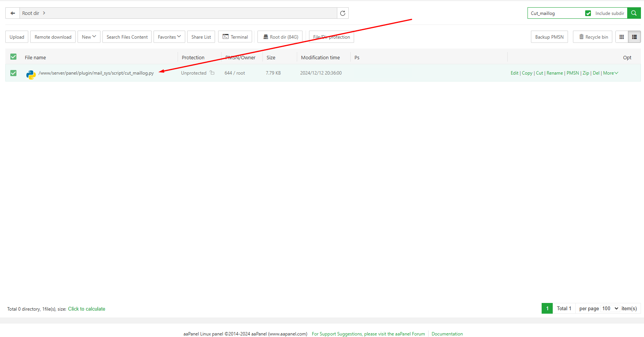The height and width of the screenshot is (337, 644).
Task: Uncheck the select-all files checkbox
Action: pos(13,57)
